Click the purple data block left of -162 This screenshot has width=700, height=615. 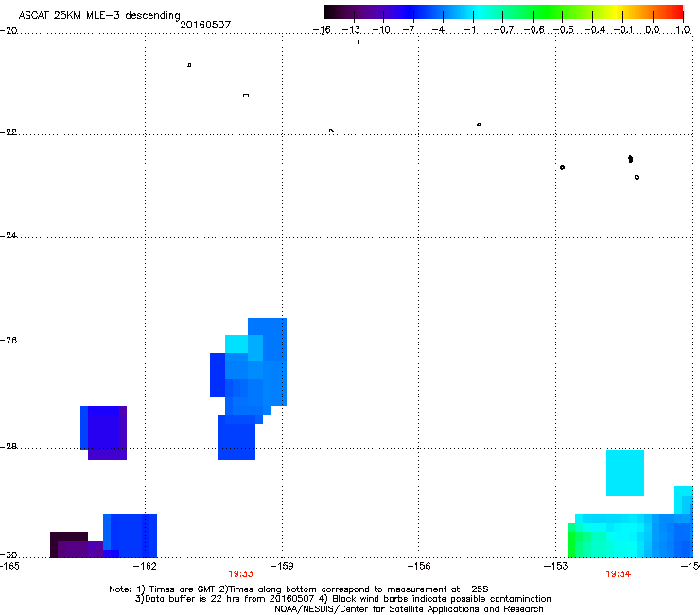[x=103, y=432]
